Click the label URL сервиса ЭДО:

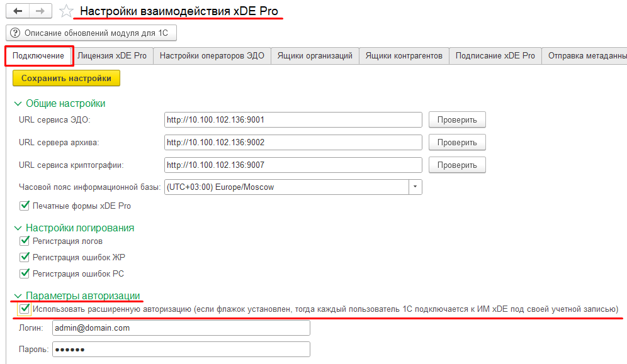click(x=54, y=119)
